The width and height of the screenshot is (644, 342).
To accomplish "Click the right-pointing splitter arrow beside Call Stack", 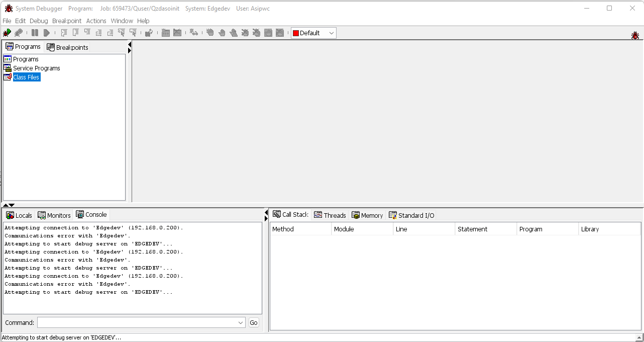I will click(x=266, y=219).
